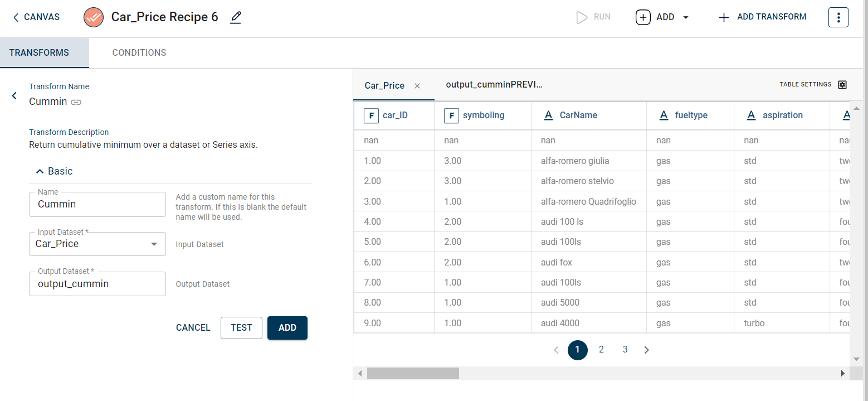Go back to Canvas
Screen dimensions: 868x401
point(36,17)
